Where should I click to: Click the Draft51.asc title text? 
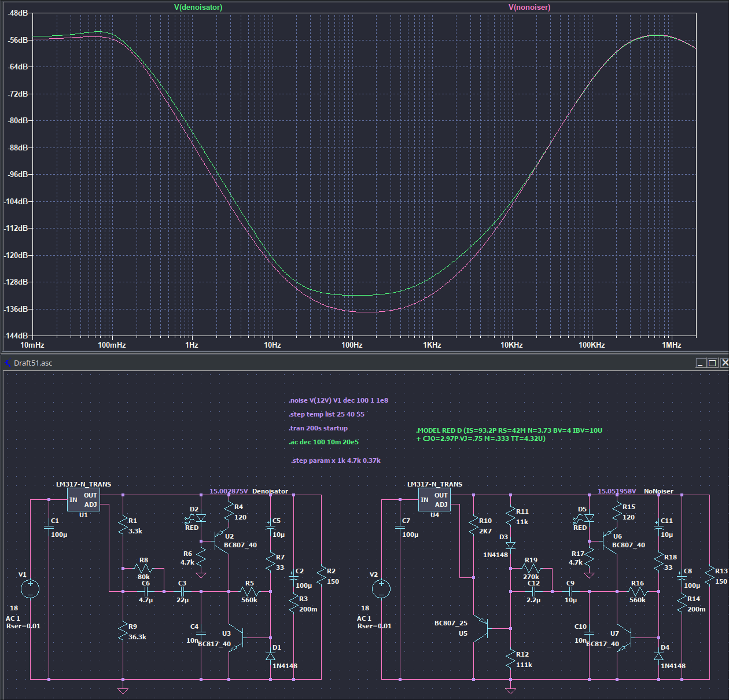click(33, 363)
